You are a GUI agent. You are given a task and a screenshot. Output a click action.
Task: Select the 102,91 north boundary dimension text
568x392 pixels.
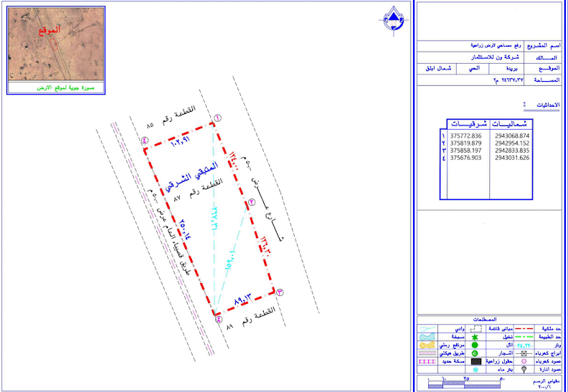coord(180,143)
